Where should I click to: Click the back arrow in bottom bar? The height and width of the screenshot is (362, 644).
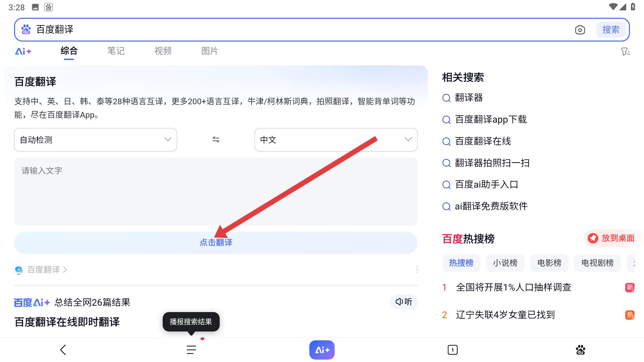click(63, 350)
